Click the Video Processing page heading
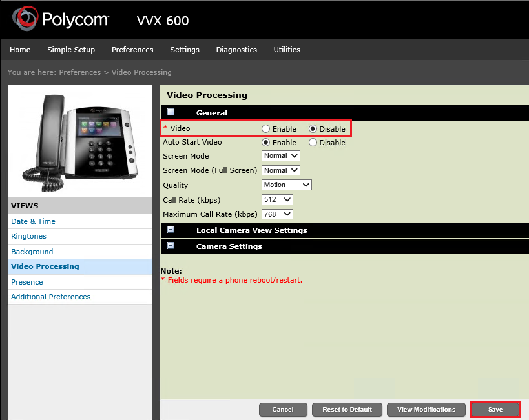 pyautogui.click(x=207, y=95)
